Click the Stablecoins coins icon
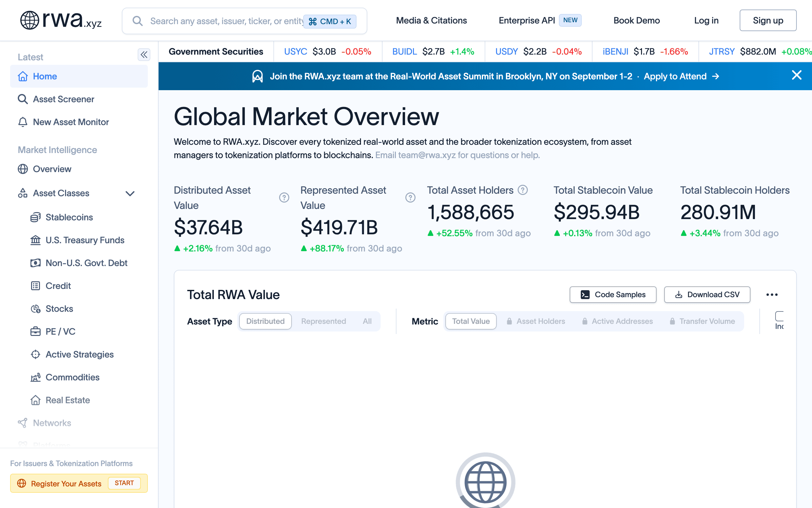Screen dimensions: 812x508 point(36,217)
